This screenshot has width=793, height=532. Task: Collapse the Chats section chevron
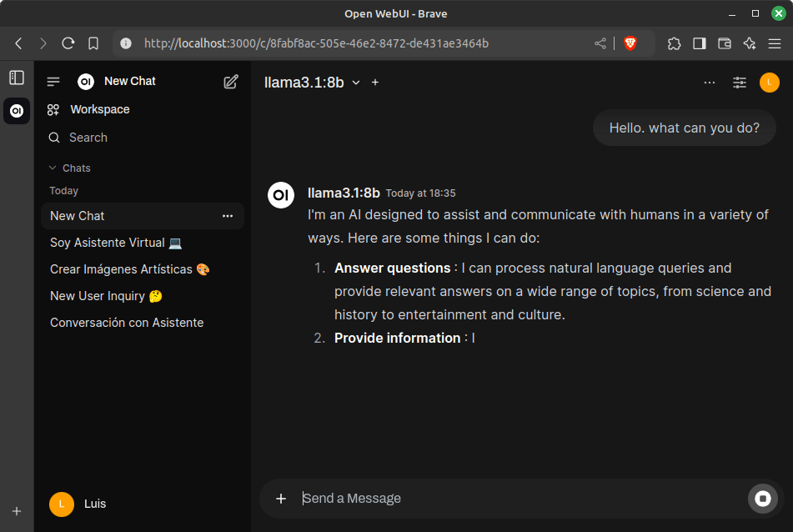[x=53, y=168]
